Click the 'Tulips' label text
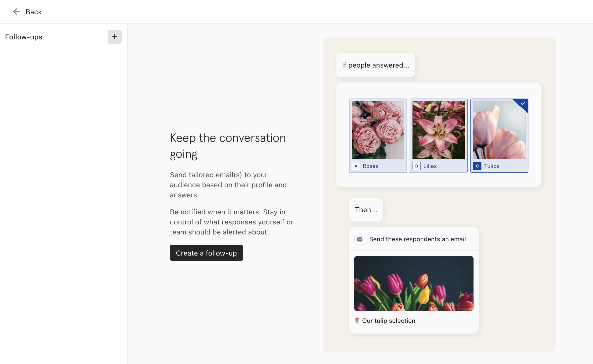This screenshot has width=593, height=364. click(492, 166)
